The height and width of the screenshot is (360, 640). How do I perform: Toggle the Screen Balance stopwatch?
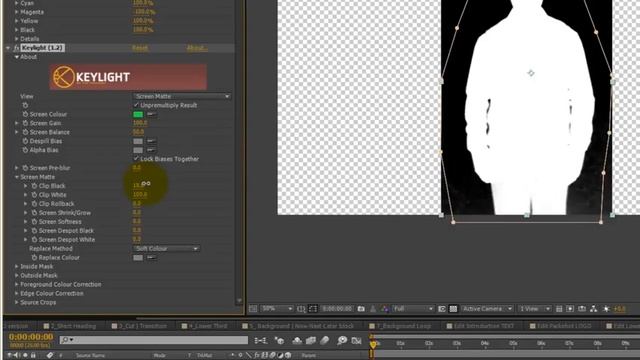tap(25, 132)
